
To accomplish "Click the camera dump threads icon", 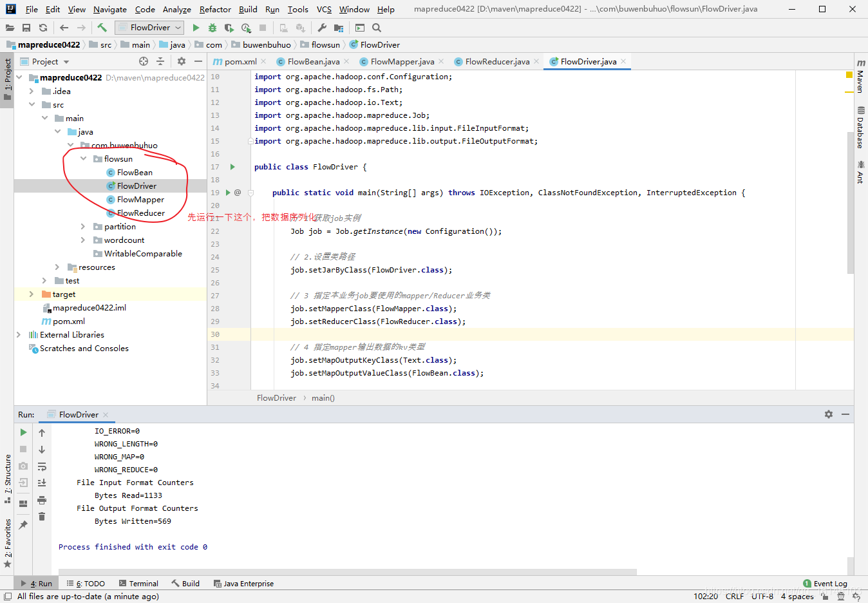I will [x=23, y=466].
